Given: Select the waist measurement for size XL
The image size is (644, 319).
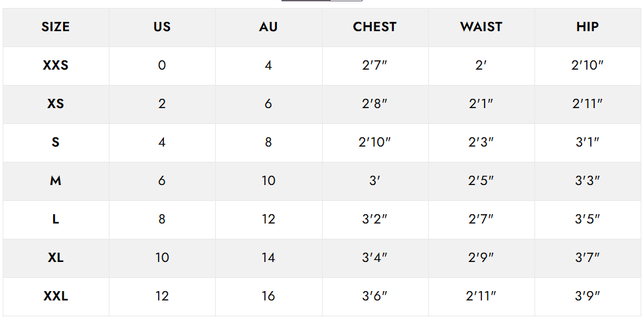Looking at the screenshot, I should pos(481,258).
